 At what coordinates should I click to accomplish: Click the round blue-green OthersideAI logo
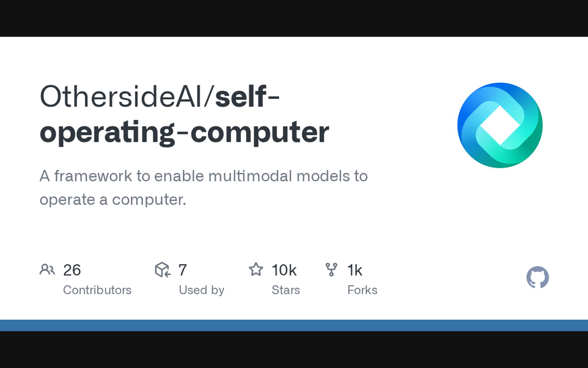click(x=500, y=125)
